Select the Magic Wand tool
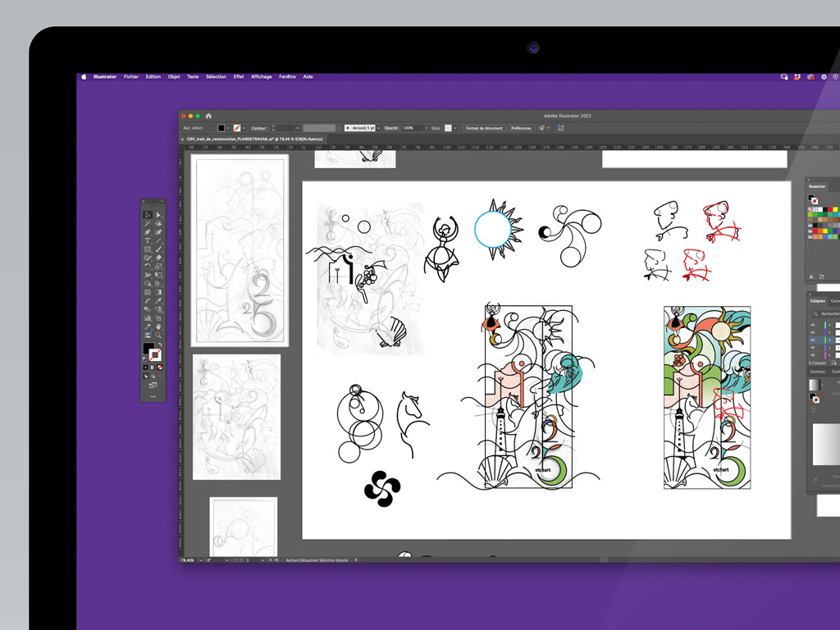This screenshot has height=630, width=840. (148, 223)
